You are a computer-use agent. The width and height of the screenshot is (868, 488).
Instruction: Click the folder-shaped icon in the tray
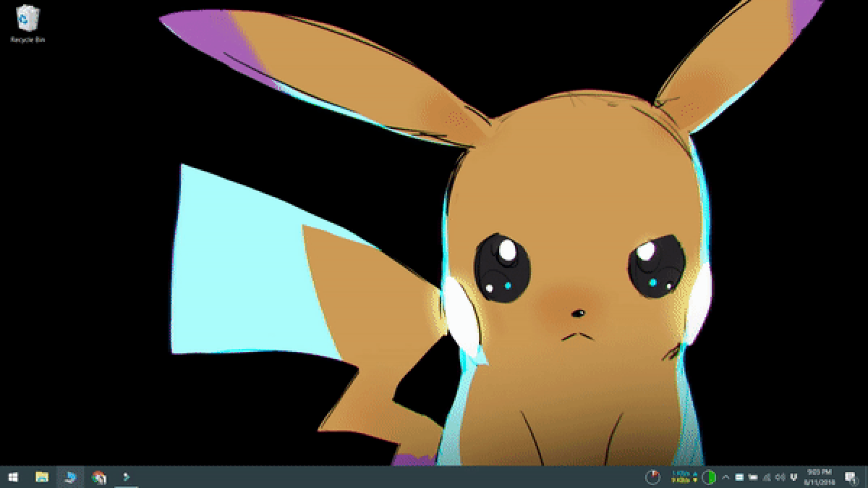[752, 478]
